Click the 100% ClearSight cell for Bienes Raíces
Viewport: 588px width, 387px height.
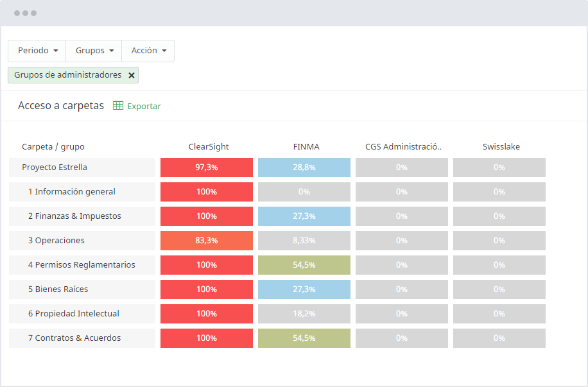point(207,289)
